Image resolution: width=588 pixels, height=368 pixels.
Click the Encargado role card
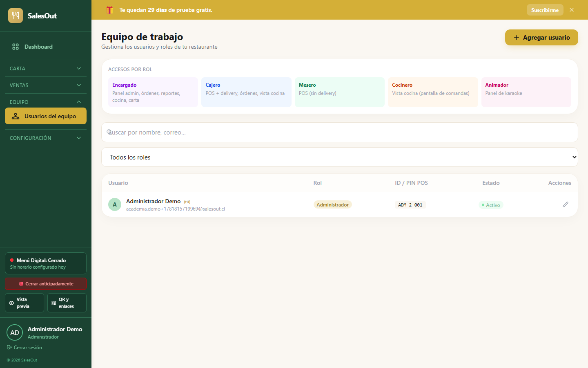pos(153,92)
